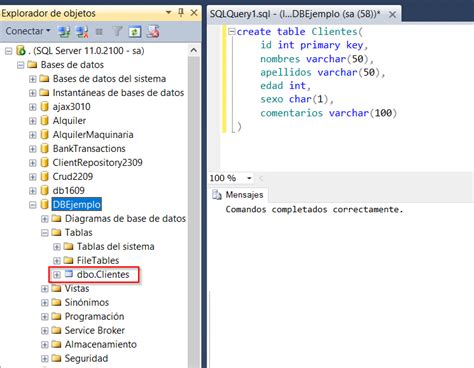
Task: Collapse the create table code block
Action: (231, 32)
